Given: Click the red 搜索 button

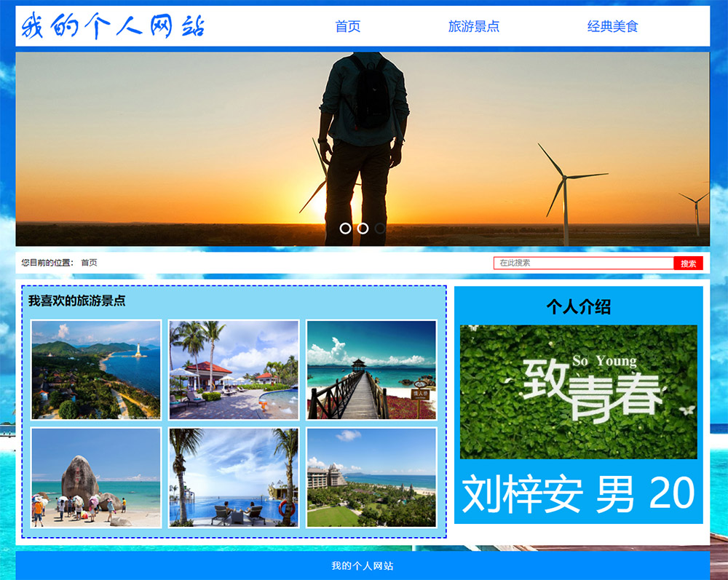Looking at the screenshot, I should pos(689,263).
